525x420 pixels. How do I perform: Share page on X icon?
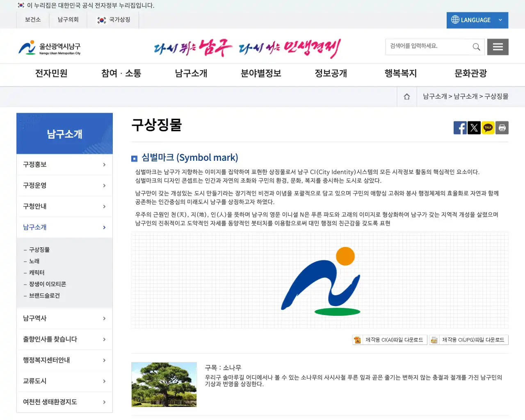pyautogui.click(x=474, y=128)
